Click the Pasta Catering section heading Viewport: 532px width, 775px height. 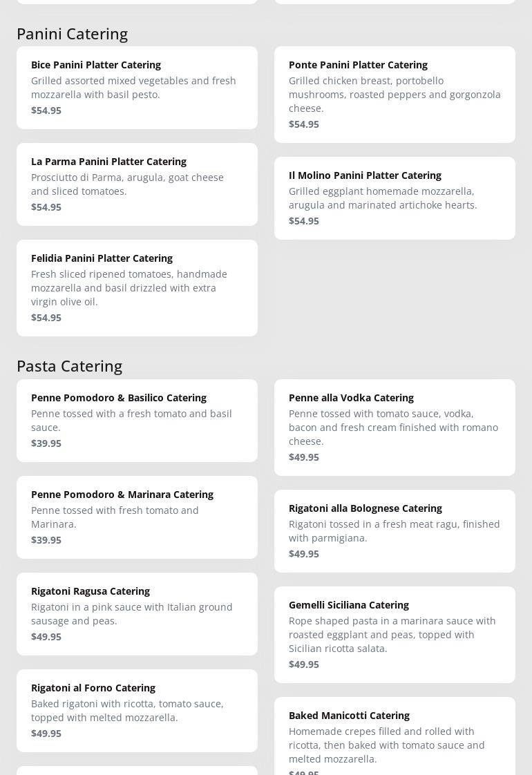point(69,365)
